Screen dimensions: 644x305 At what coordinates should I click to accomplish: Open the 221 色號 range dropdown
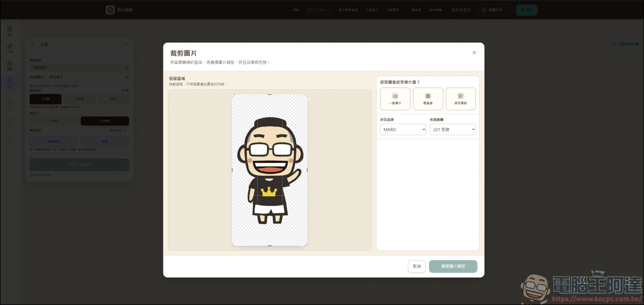tap(452, 129)
